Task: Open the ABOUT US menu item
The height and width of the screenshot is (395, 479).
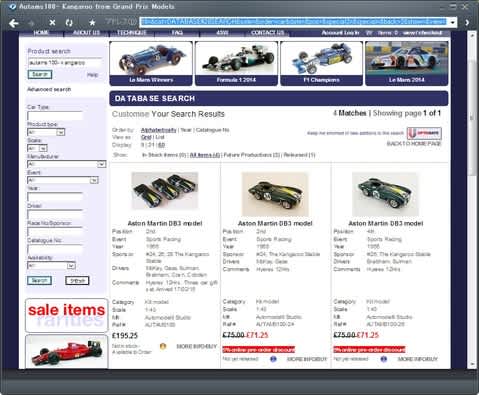Action: click(86, 33)
